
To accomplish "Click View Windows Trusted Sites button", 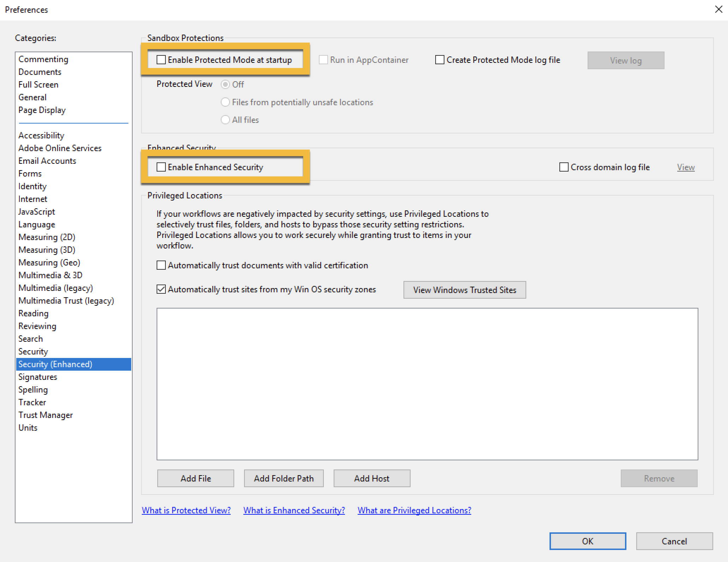I will point(465,290).
